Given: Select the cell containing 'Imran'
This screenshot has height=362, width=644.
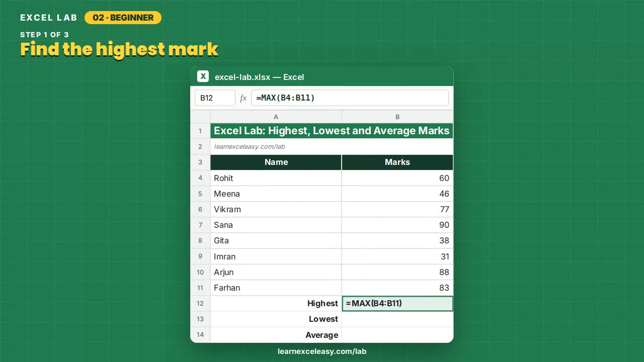Looking at the screenshot, I should tap(276, 256).
